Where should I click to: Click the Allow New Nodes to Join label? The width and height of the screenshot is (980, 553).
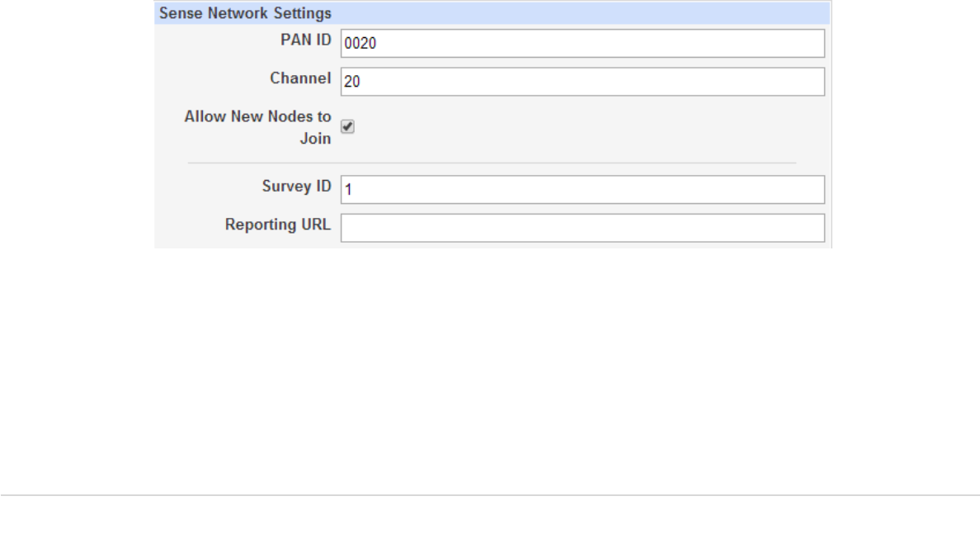click(257, 117)
